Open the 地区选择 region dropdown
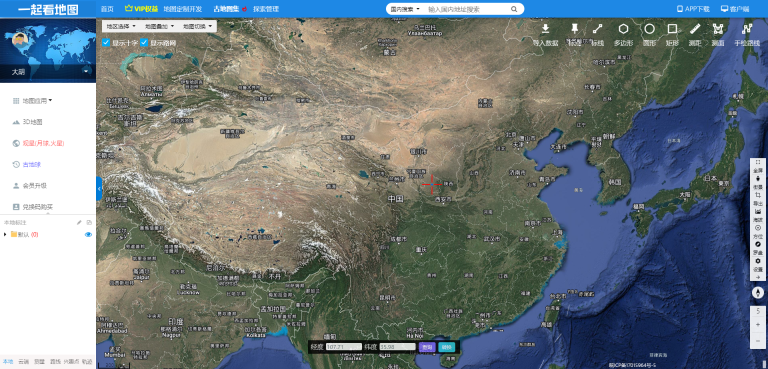This screenshot has height=369, width=768. [x=121, y=26]
